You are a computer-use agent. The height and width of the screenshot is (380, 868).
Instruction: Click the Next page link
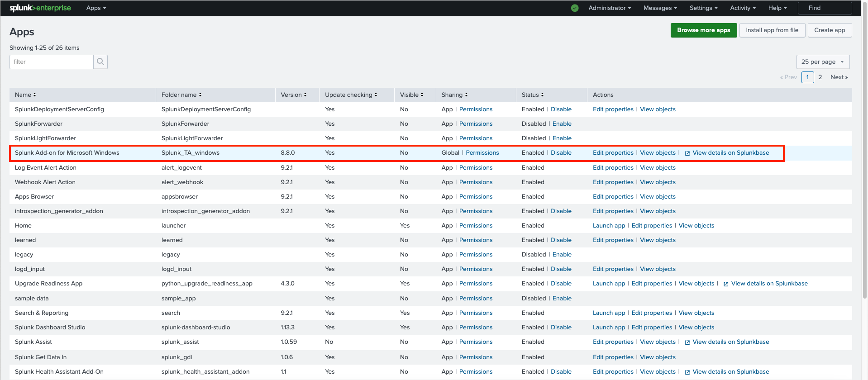[x=839, y=77]
